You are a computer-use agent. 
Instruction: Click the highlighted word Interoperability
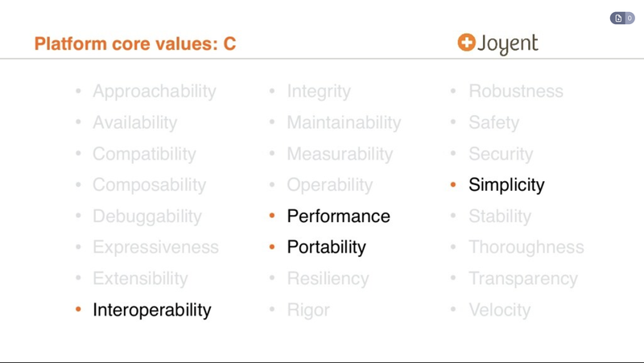coord(152,310)
